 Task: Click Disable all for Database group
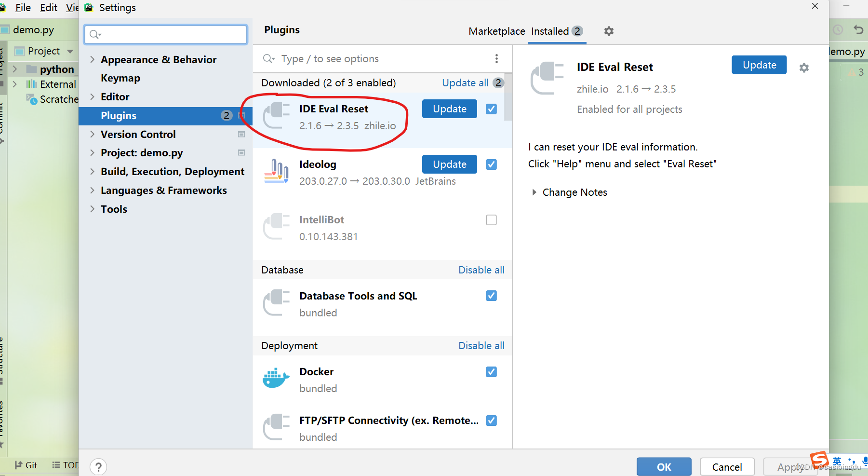pyautogui.click(x=481, y=270)
